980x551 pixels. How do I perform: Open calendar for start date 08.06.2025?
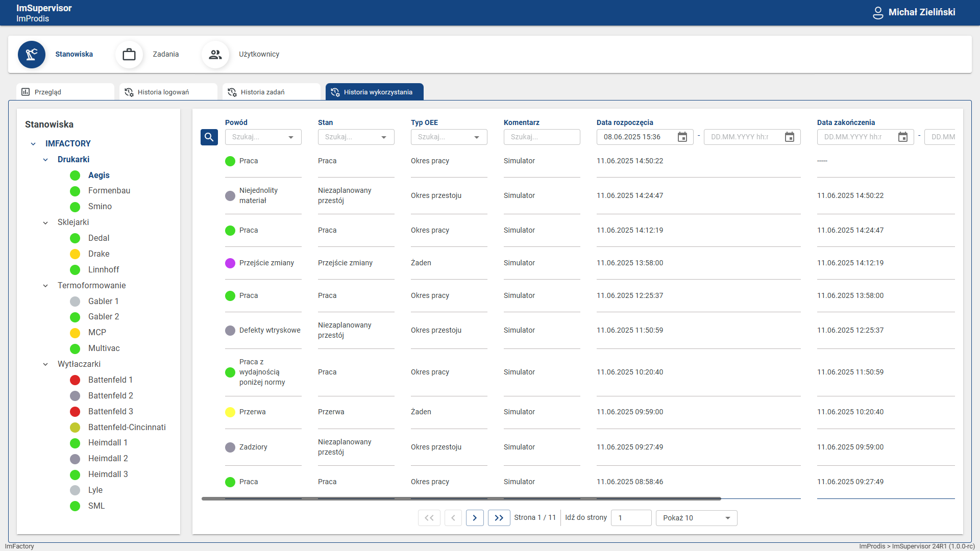click(682, 137)
